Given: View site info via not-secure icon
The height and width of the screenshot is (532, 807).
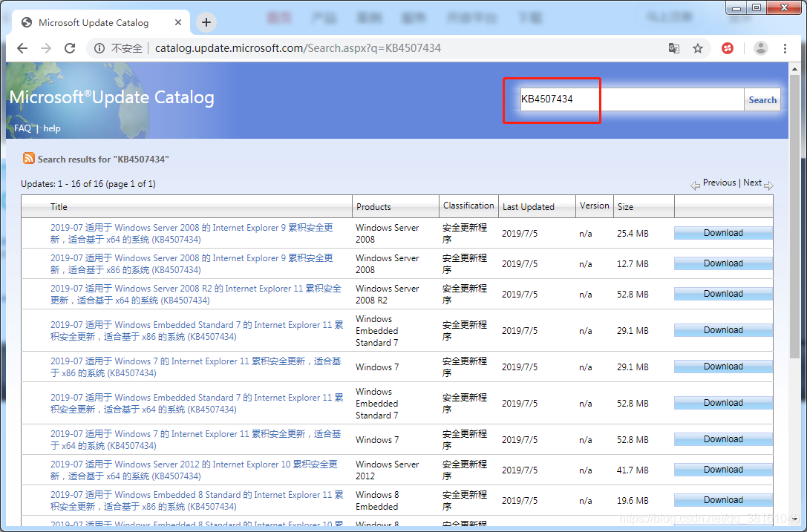Looking at the screenshot, I should coord(99,48).
